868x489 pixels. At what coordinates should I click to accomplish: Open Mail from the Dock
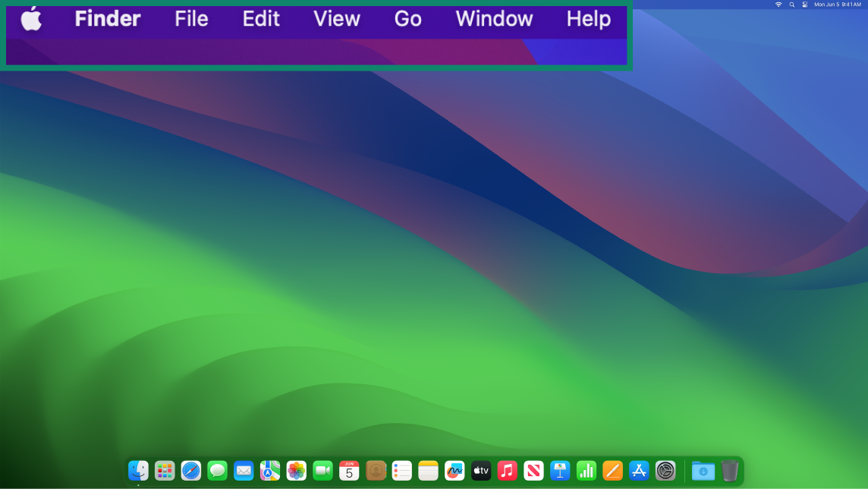click(244, 471)
